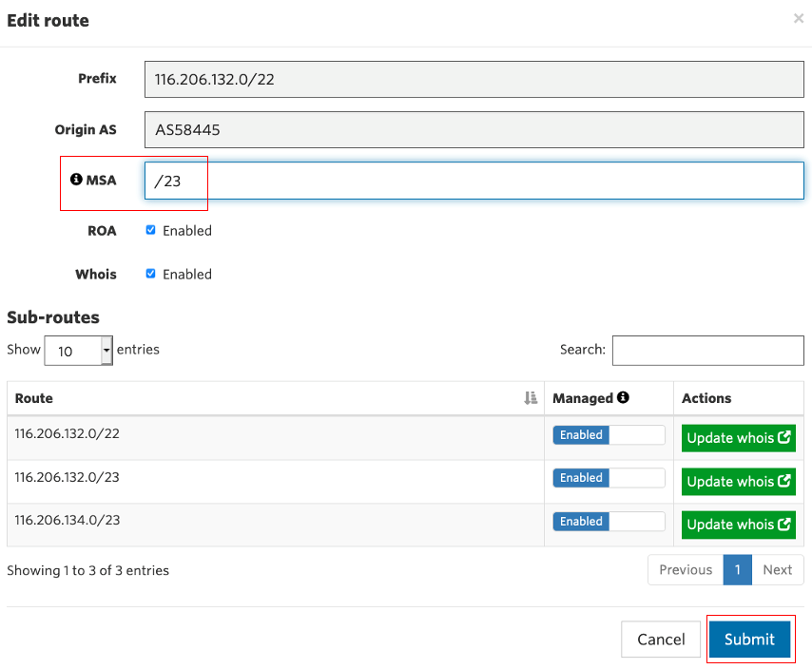Toggle Managed switch for 116.206.132.0/23
Viewport: 812px width, 669px height.
coord(609,478)
